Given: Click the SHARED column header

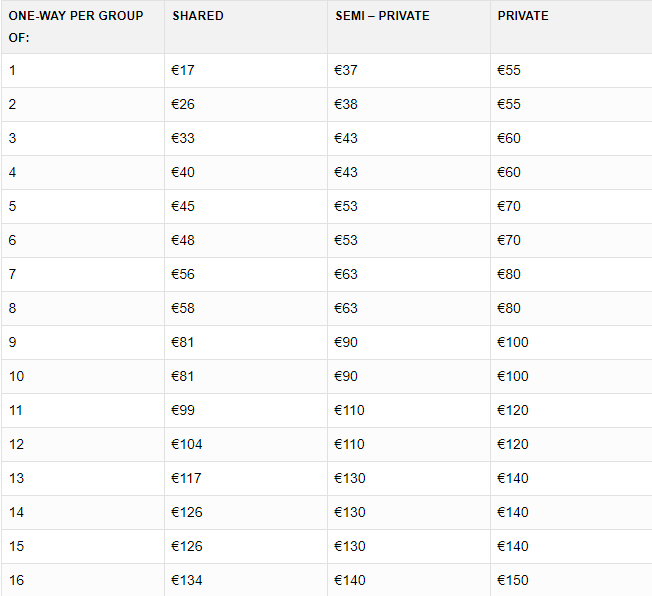Looking at the screenshot, I should coord(198,16).
